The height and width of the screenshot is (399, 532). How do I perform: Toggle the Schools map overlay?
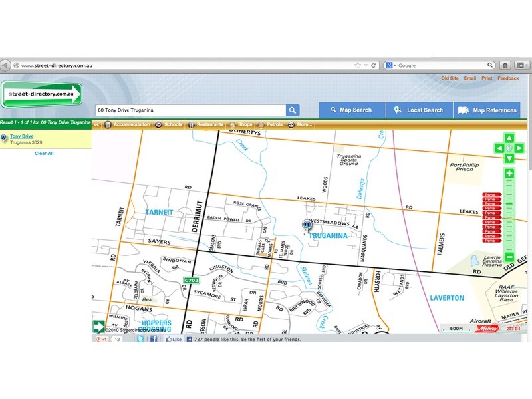coord(169,124)
